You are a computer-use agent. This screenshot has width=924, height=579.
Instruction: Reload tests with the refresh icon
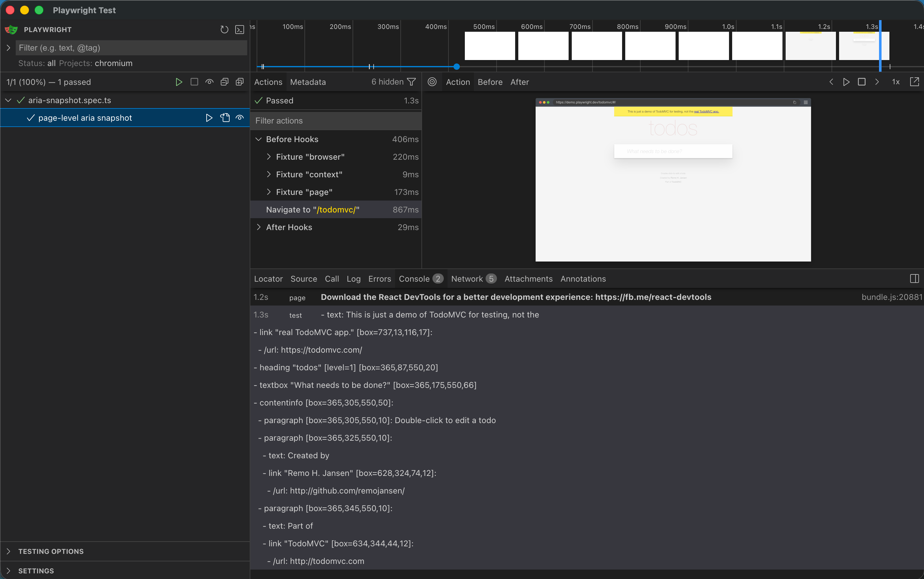tap(225, 30)
